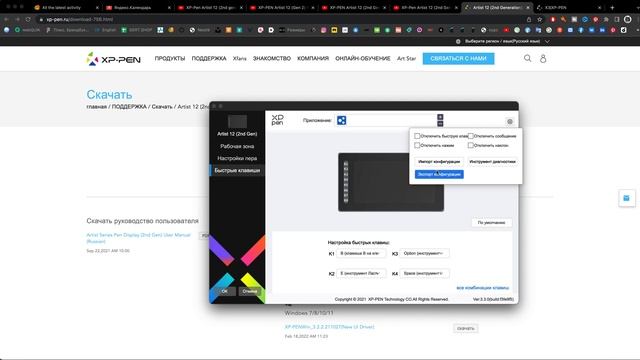This screenshot has height=360, width=640.
Task: Open the floating blue mail icon
Action: pyautogui.click(x=627, y=198)
